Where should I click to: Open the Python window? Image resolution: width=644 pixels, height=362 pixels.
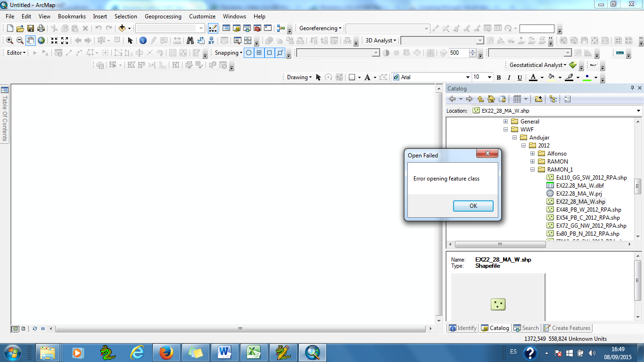(x=268, y=28)
